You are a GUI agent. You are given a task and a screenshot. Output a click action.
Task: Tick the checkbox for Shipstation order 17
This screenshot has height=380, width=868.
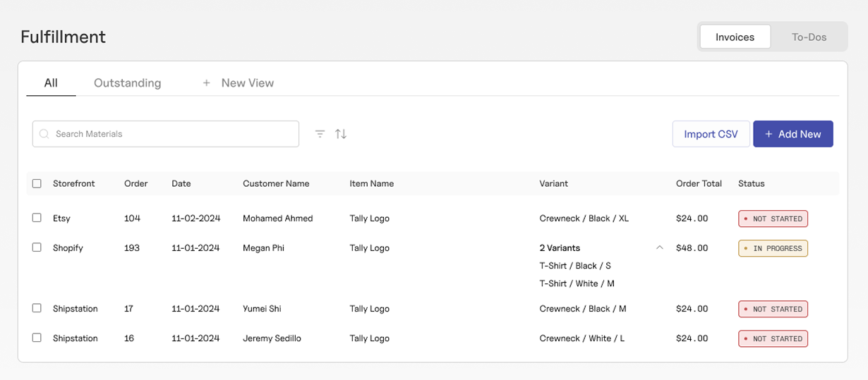coord(37,308)
